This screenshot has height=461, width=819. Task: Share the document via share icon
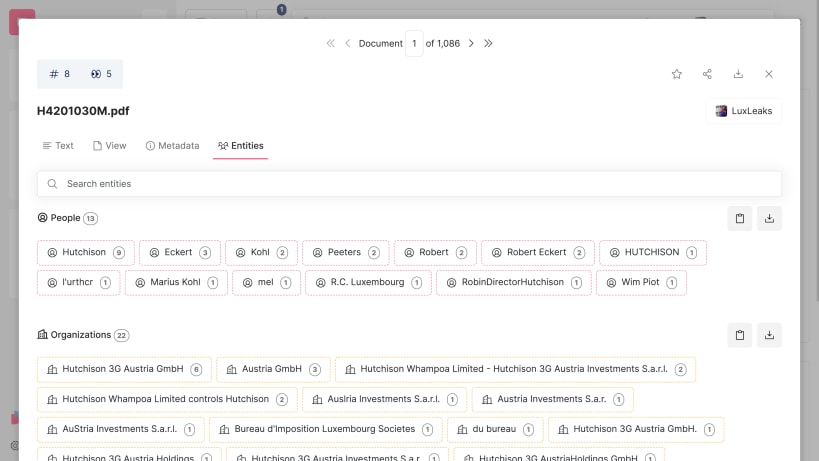707,74
